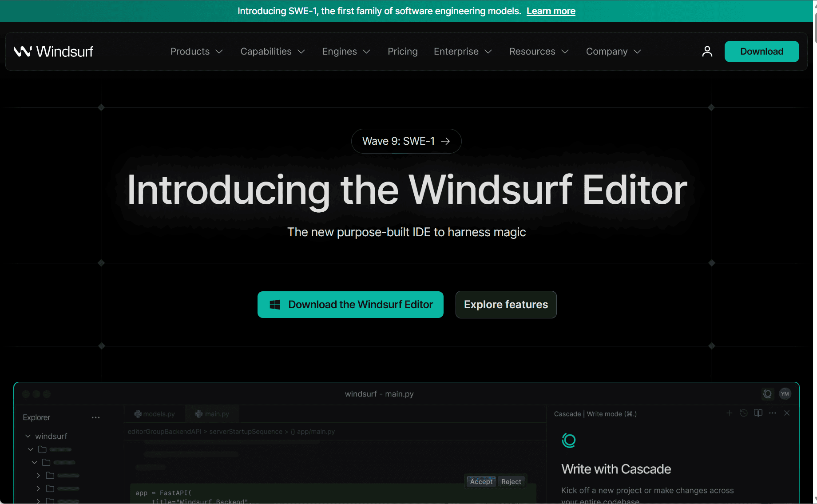Open the user account profile icon
The width and height of the screenshot is (817, 504).
point(707,52)
